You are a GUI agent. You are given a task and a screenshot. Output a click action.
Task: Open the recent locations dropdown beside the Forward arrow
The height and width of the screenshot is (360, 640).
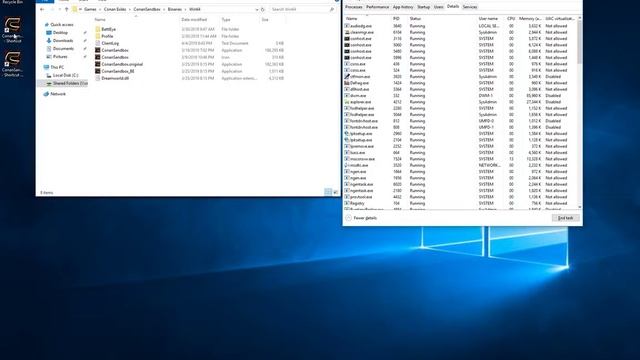click(60, 9)
